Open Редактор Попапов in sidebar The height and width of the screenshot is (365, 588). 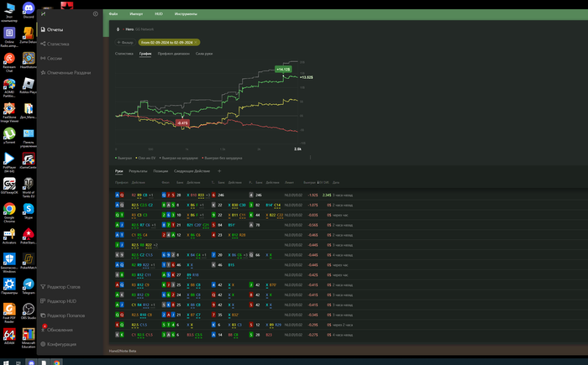(66, 315)
